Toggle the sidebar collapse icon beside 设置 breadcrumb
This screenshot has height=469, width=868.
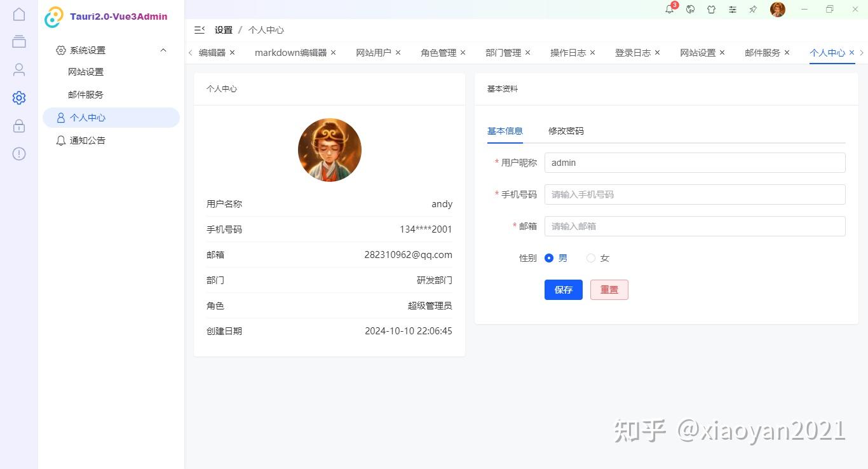tap(199, 30)
